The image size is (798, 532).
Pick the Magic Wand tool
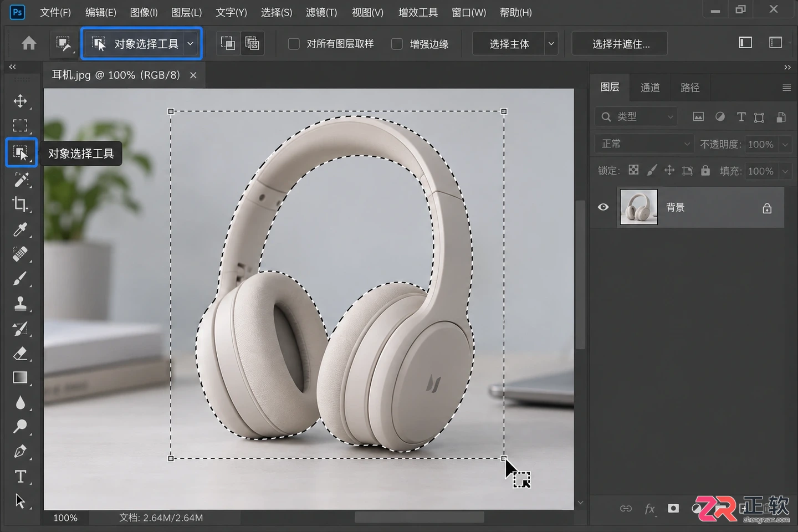coord(21,178)
